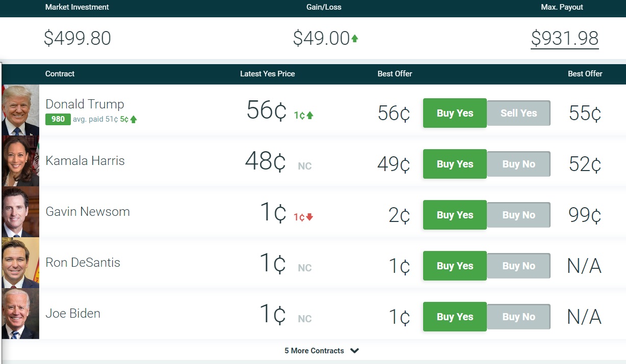Viewport: 626px width, 364px height.
Task: Expand the 5 More Contracts chevron
Action: [355, 351]
